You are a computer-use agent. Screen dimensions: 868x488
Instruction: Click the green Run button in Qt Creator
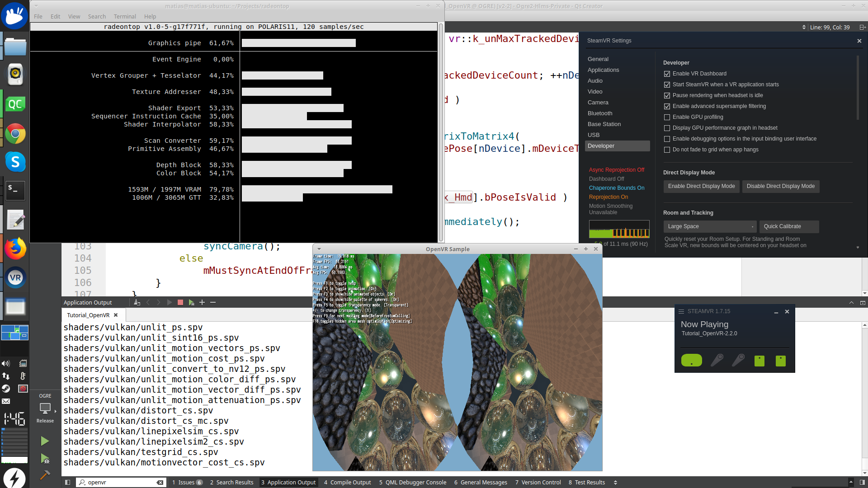[x=45, y=441]
